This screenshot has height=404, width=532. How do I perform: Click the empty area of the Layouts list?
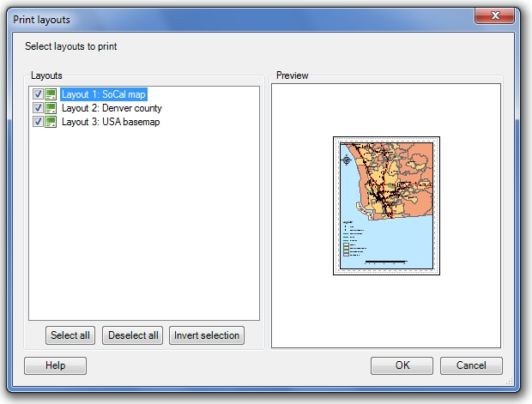(x=143, y=232)
